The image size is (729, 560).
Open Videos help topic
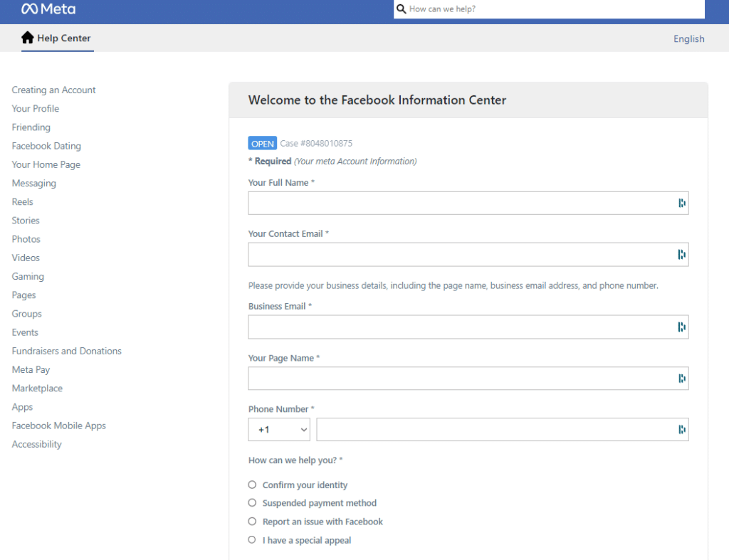[26, 258]
